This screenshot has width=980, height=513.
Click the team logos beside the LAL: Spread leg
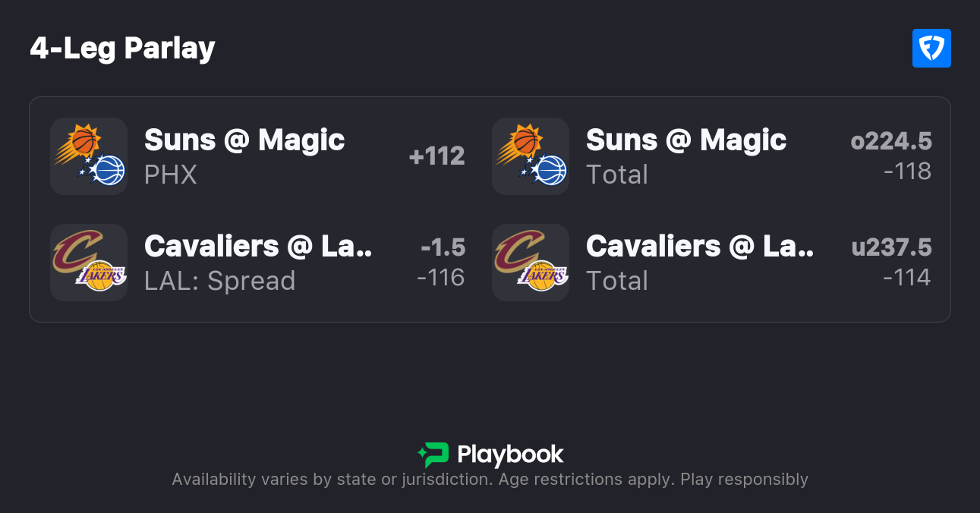click(x=89, y=263)
